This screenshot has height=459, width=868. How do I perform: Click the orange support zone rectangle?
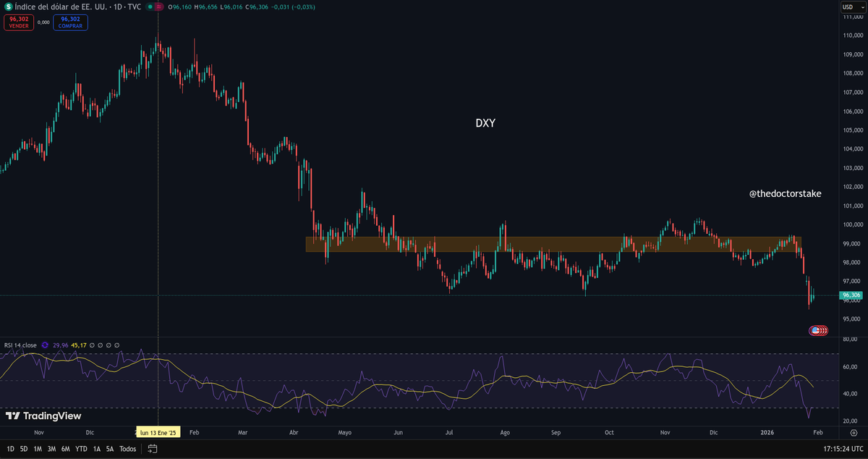coord(553,244)
